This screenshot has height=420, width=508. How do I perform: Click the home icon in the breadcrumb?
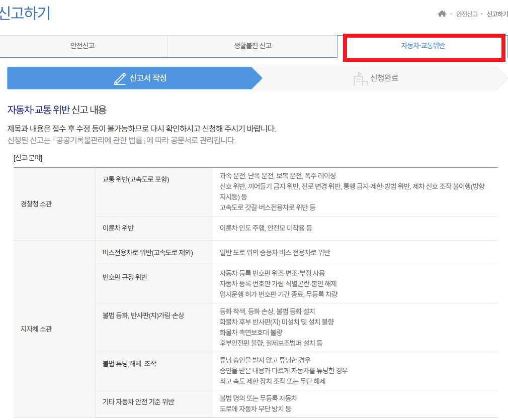click(442, 14)
